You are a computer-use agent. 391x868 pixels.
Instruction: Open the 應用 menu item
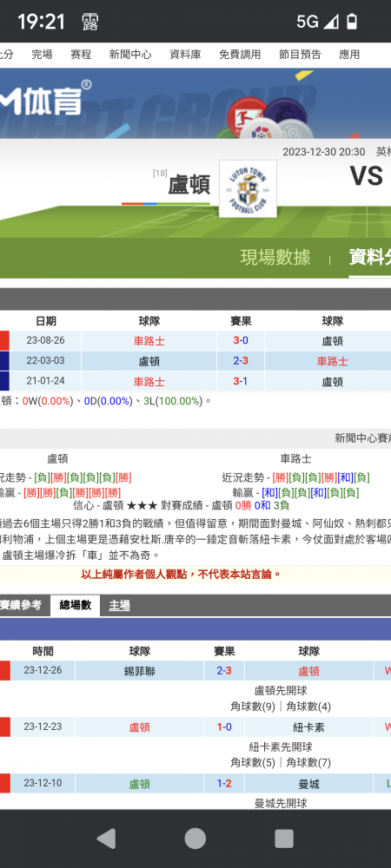(349, 54)
